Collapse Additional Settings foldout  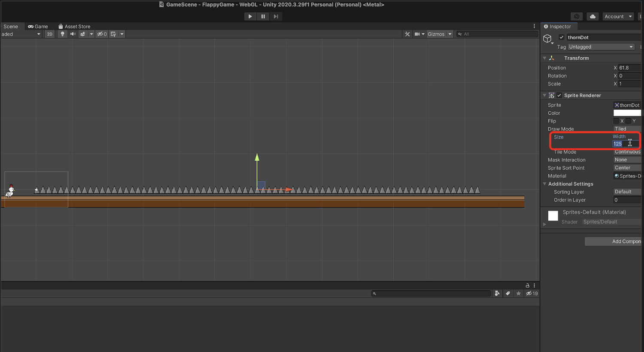point(544,184)
